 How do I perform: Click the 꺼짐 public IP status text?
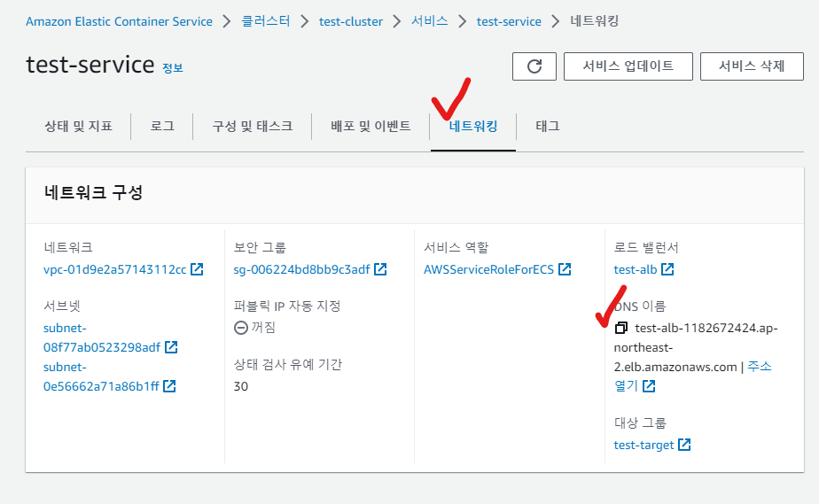coord(263,327)
